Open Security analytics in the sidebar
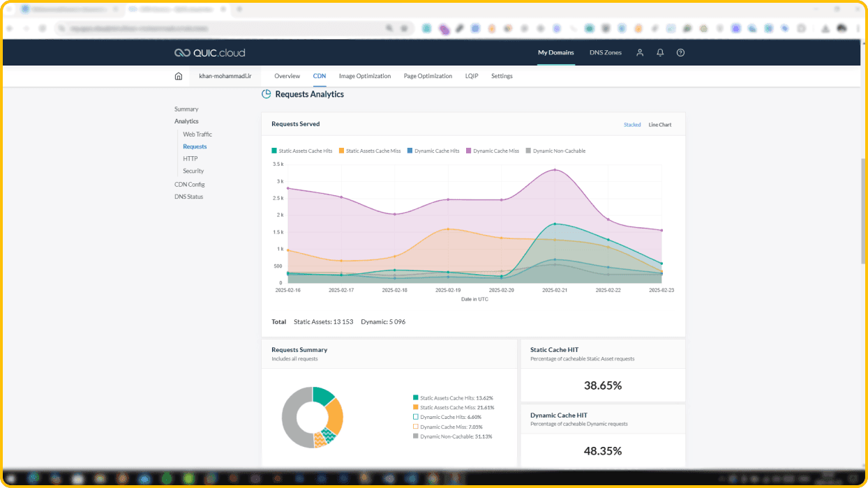This screenshot has width=868, height=488. click(193, 171)
